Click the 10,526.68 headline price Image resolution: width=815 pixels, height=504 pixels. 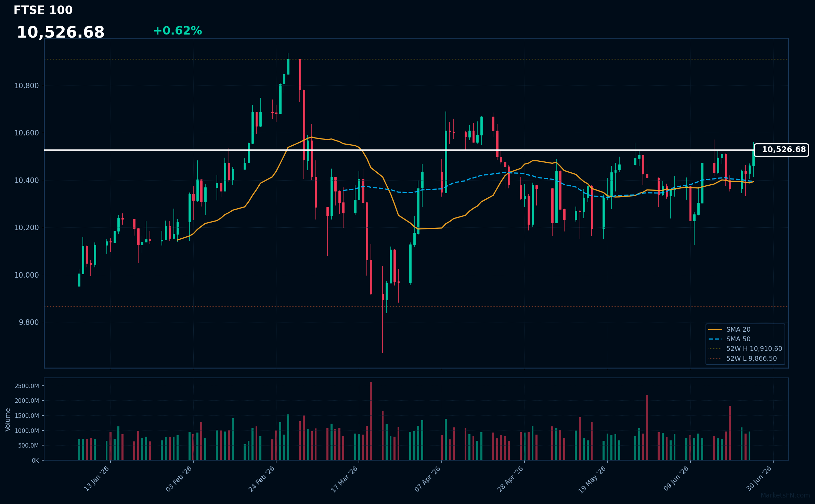click(x=61, y=32)
